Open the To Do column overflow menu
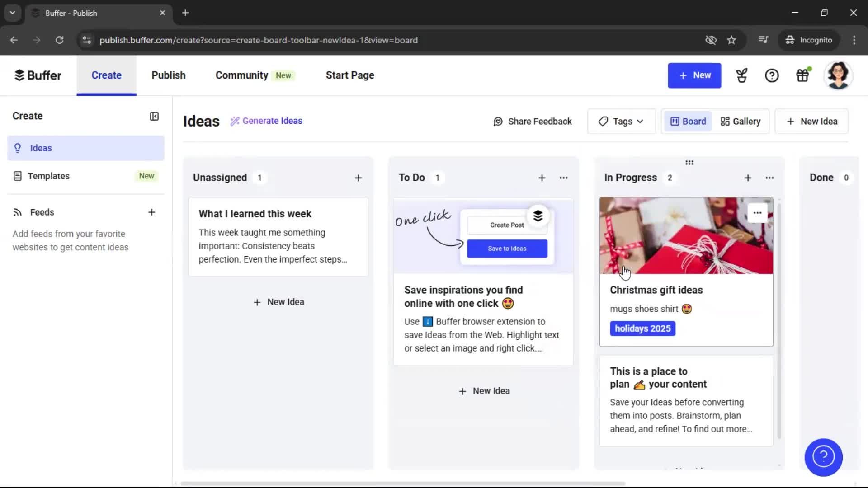Viewport: 868px width, 488px height. (563, 178)
